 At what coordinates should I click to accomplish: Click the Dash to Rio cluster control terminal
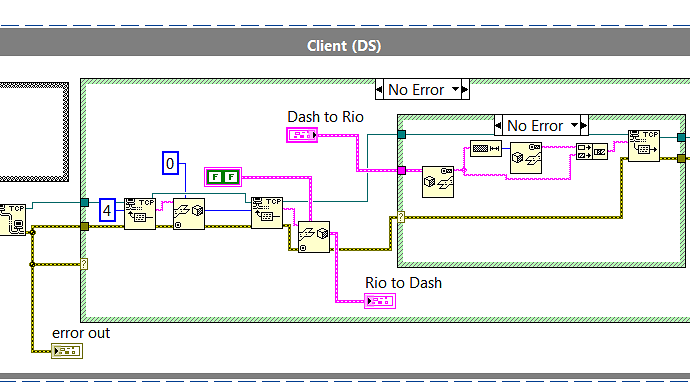302,135
